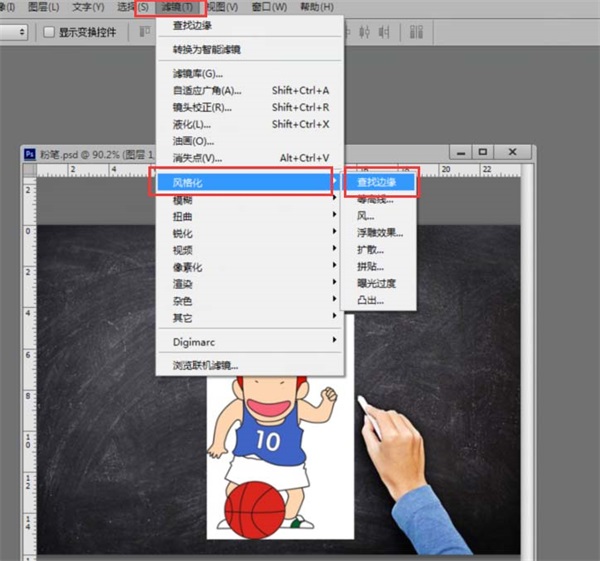Image resolution: width=600 pixels, height=561 pixels.
Task: Expand the 模糊 submenu
Action: 250,199
